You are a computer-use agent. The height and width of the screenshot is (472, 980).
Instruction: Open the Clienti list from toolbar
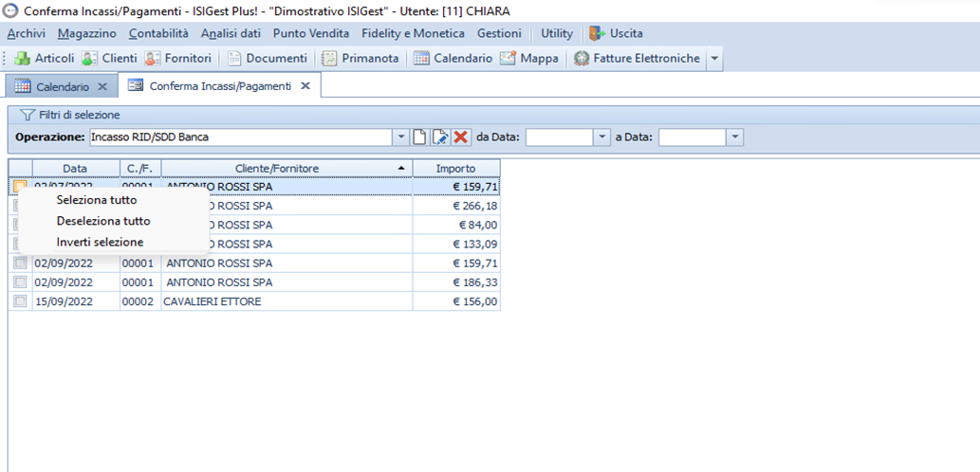tap(109, 59)
